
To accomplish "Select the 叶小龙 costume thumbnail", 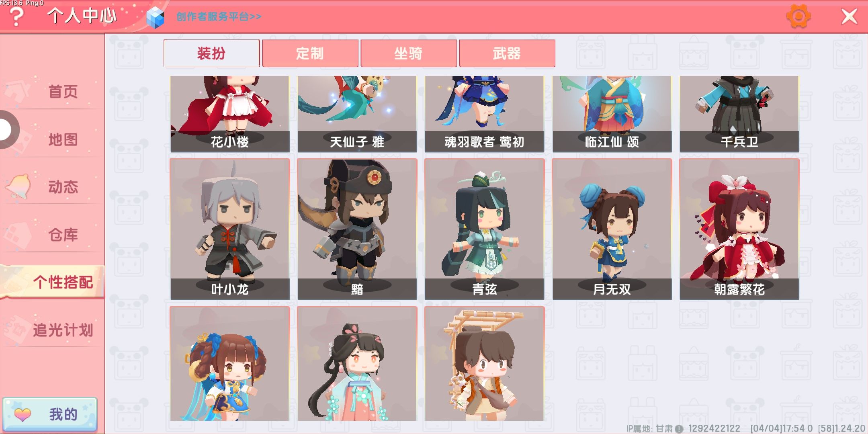I will [x=230, y=229].
